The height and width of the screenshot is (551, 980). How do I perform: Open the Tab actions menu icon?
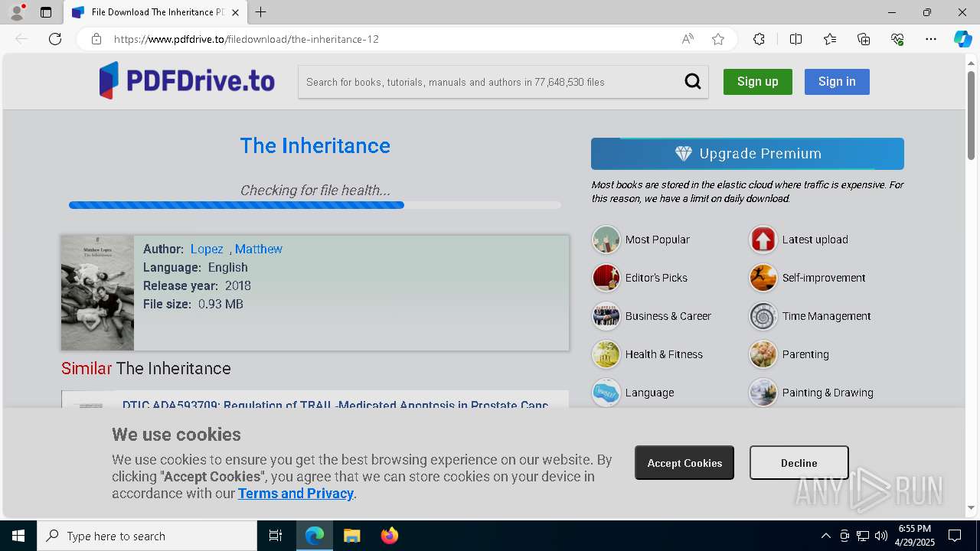(46, 12)
